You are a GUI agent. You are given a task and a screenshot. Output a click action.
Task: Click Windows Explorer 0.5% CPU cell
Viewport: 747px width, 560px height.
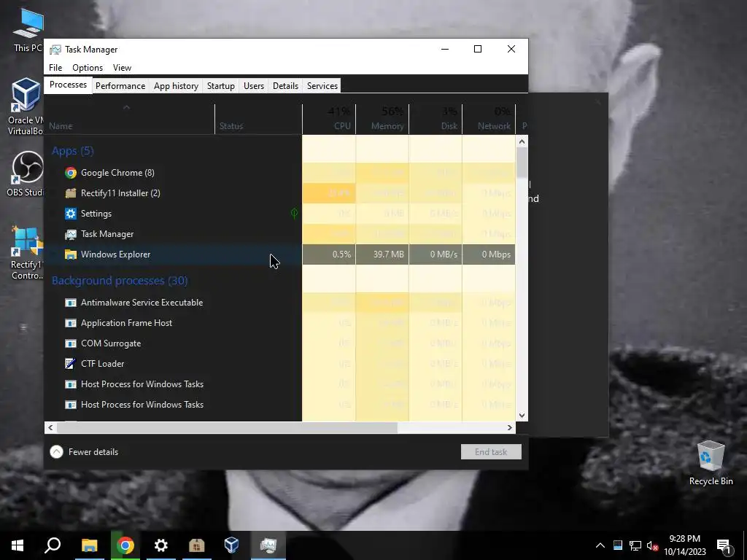coord(329,254)
